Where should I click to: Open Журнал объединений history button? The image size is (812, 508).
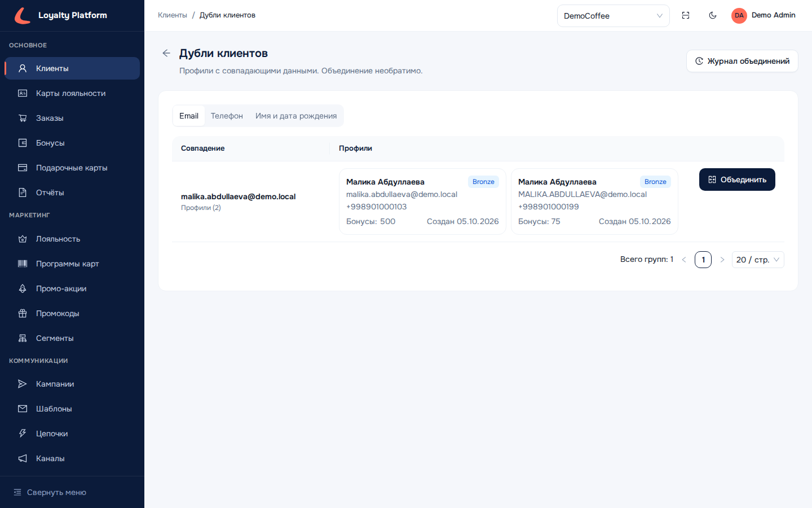click(742, 61)
